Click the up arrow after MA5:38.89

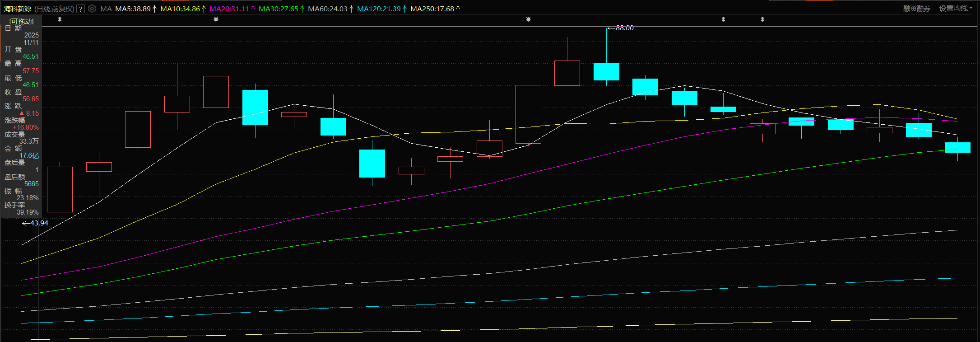tap(155, 9)
